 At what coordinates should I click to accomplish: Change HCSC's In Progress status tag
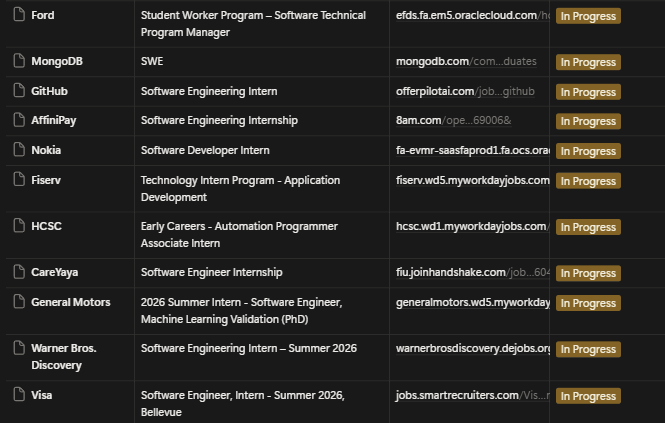[588, 227]
